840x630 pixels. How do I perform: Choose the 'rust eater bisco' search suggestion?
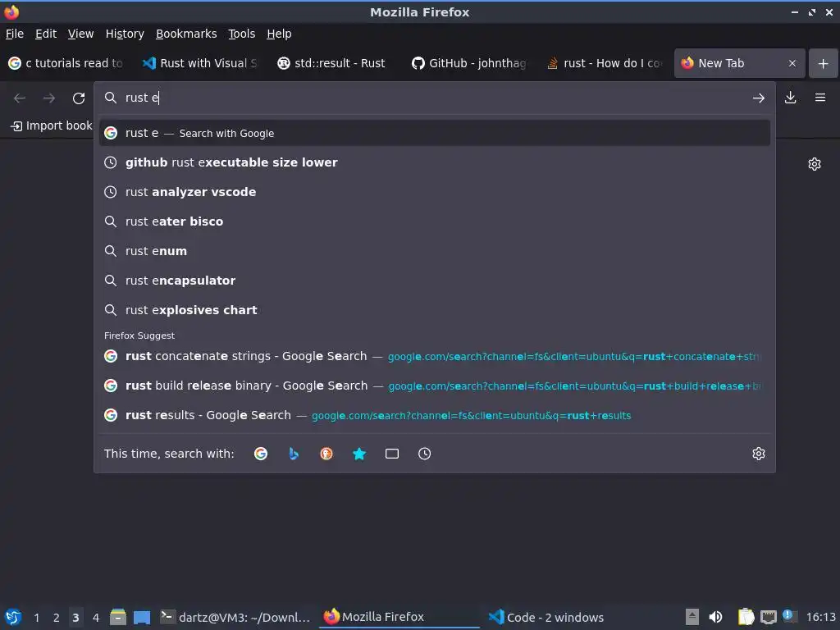tap(435, 221)
